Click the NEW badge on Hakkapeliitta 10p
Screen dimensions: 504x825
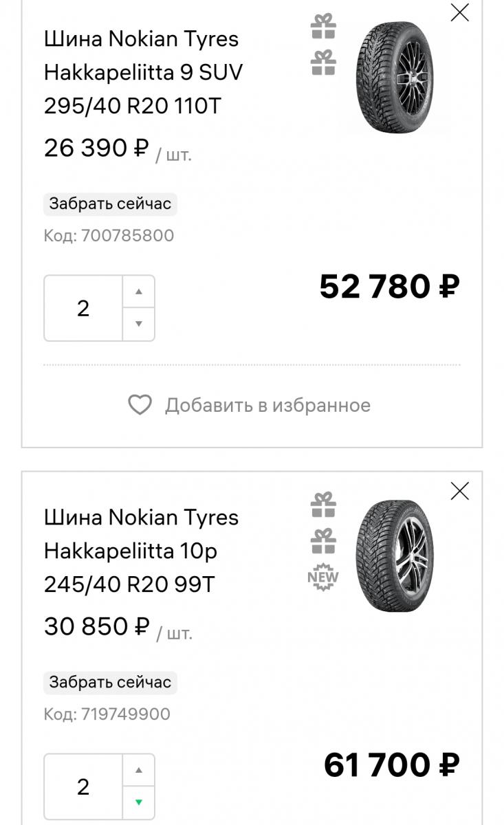[x=323, y=577]
